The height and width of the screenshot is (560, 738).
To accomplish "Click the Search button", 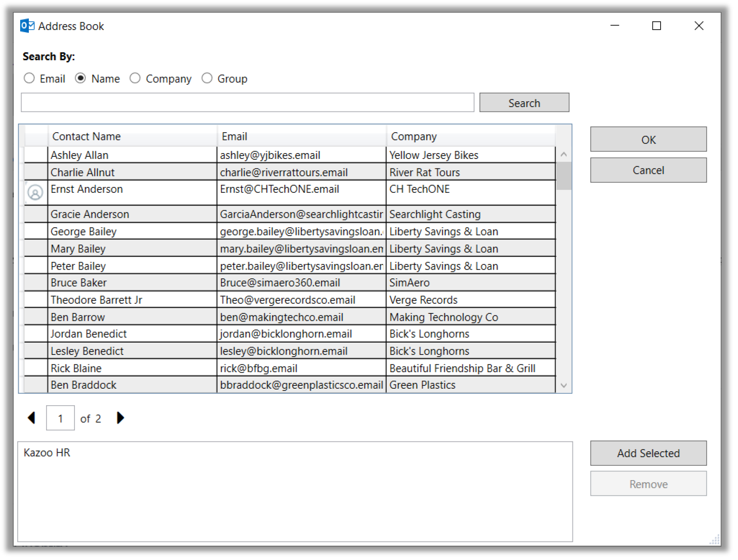I will coord(524,103).
